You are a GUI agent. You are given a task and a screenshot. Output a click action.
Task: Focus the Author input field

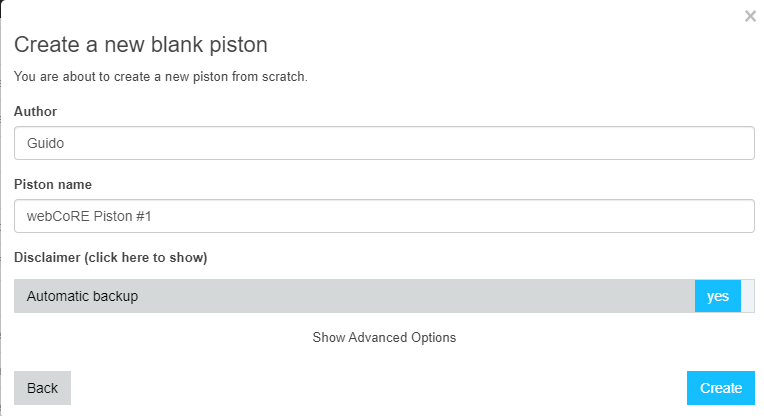click(x=384, y=143)
